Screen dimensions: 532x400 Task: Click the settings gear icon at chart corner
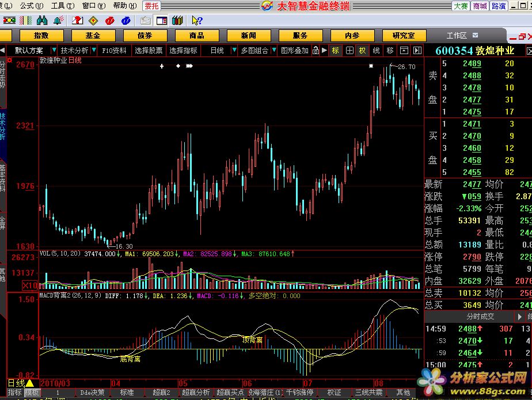[9, 60]
